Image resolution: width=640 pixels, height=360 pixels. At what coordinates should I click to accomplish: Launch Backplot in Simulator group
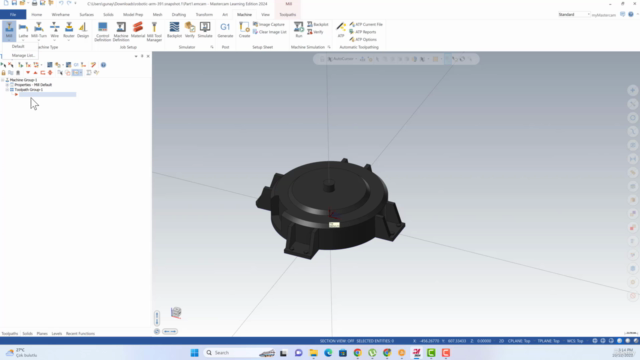click(x=174, y=31)
